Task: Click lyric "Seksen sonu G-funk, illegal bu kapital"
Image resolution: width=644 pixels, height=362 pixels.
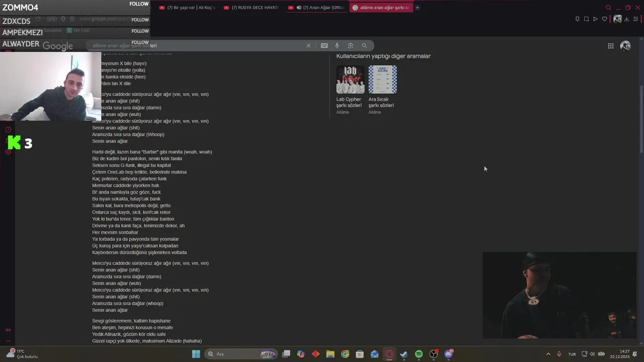Action: [131, 165]
